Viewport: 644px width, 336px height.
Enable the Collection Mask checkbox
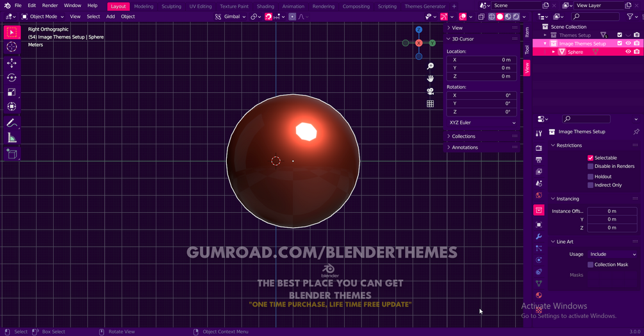(x=591, y=265)
